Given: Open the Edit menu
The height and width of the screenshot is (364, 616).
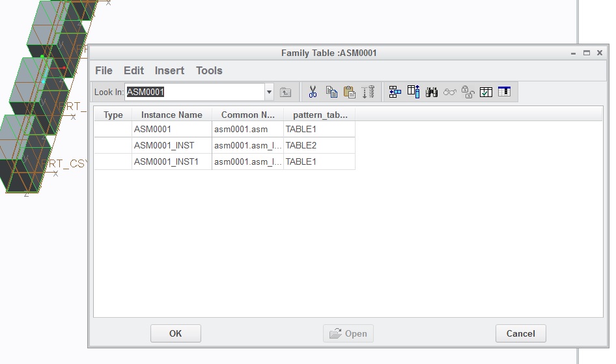Looking at the screenshot, I should (x=133, y=71).
